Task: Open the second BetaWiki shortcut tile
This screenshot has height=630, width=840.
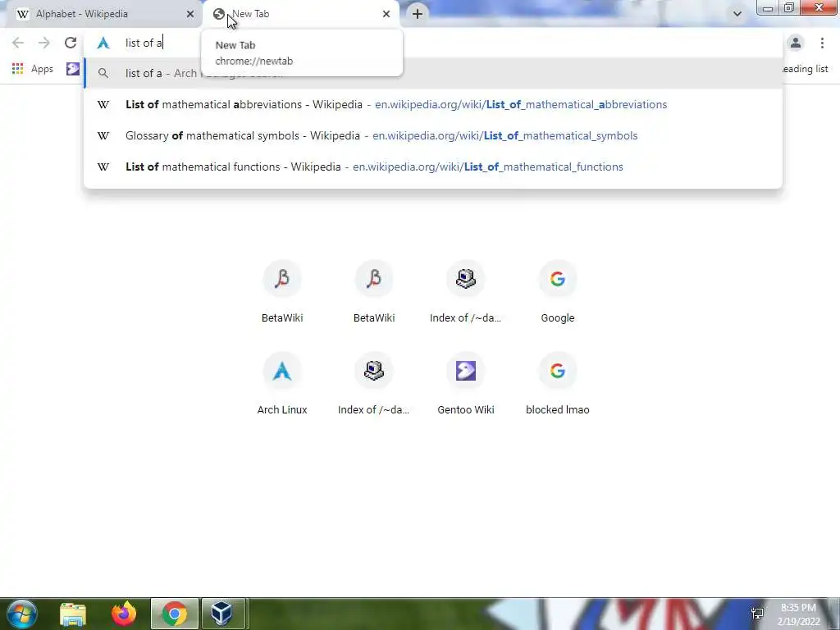Action: (x=374, y=293)
